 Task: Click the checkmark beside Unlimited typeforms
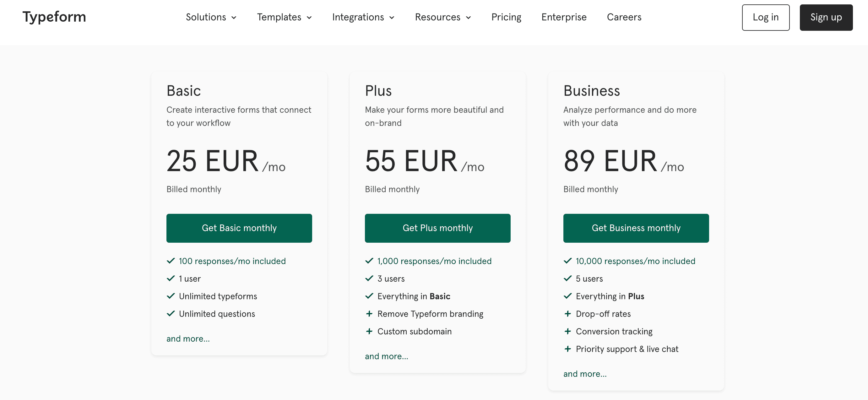170,296
